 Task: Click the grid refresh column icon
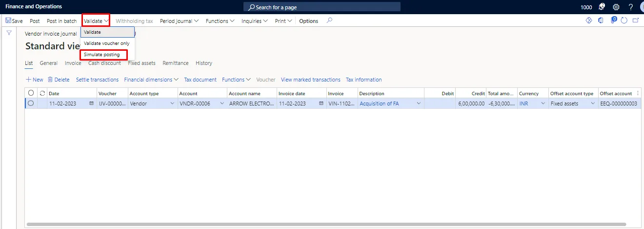(x=42, y=93)
